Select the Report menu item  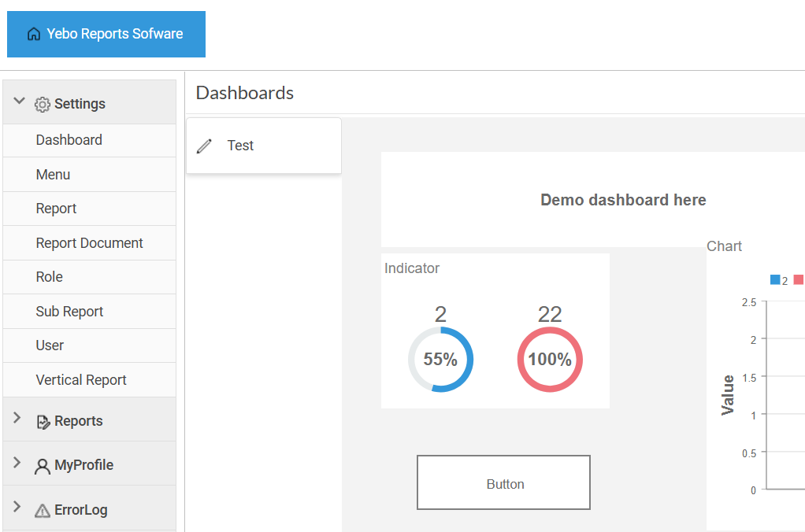89,209
